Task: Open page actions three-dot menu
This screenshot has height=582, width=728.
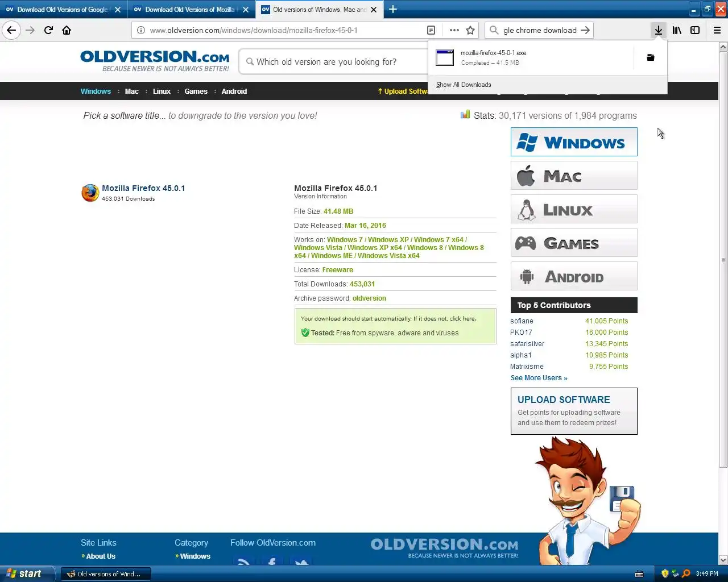Action: 454,30
